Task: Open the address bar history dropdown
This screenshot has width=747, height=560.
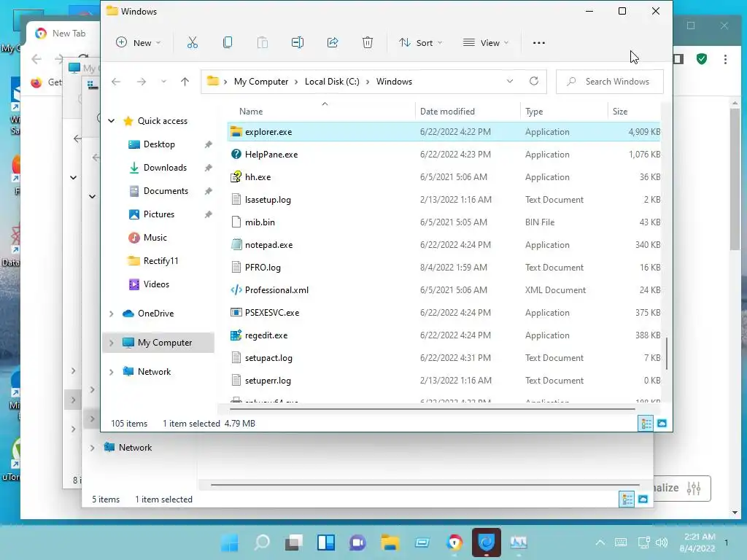Action: (x=510, y=82)
